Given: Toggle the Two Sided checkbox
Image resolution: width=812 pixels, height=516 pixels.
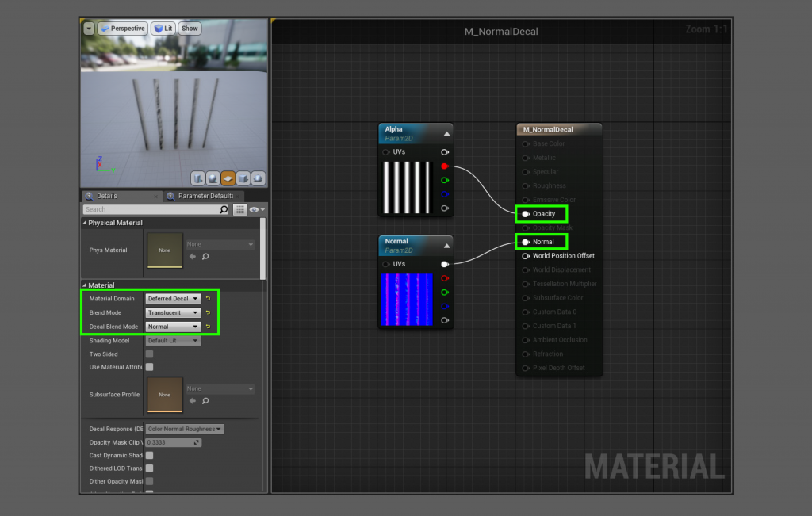Looking at the screenshot, I should 149,354.
